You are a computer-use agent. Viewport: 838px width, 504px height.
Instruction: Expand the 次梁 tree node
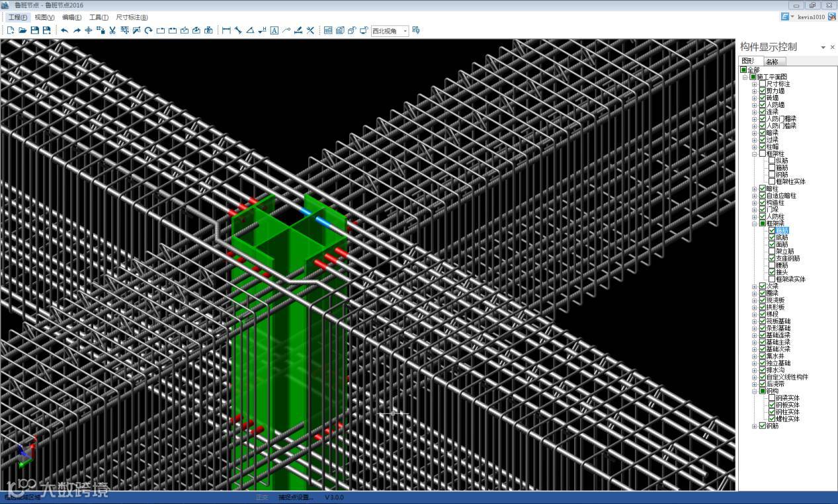754,286
